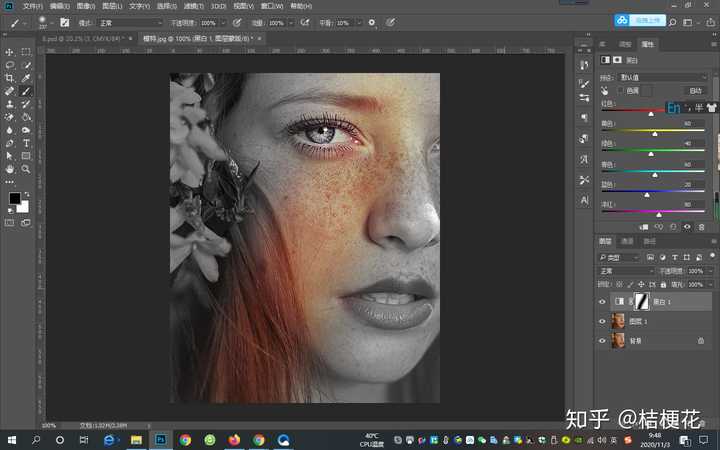Click the 自动 auto button

pos(696,90)
